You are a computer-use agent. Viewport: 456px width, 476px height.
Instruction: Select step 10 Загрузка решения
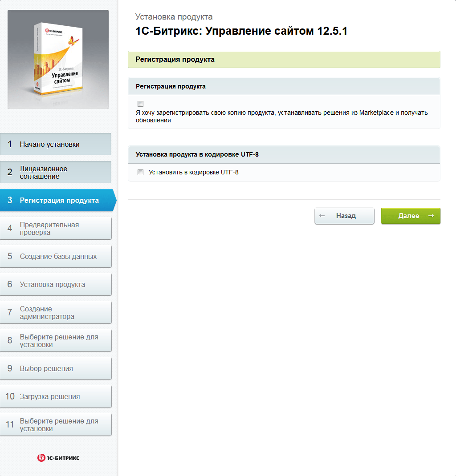tap(56, 396)
